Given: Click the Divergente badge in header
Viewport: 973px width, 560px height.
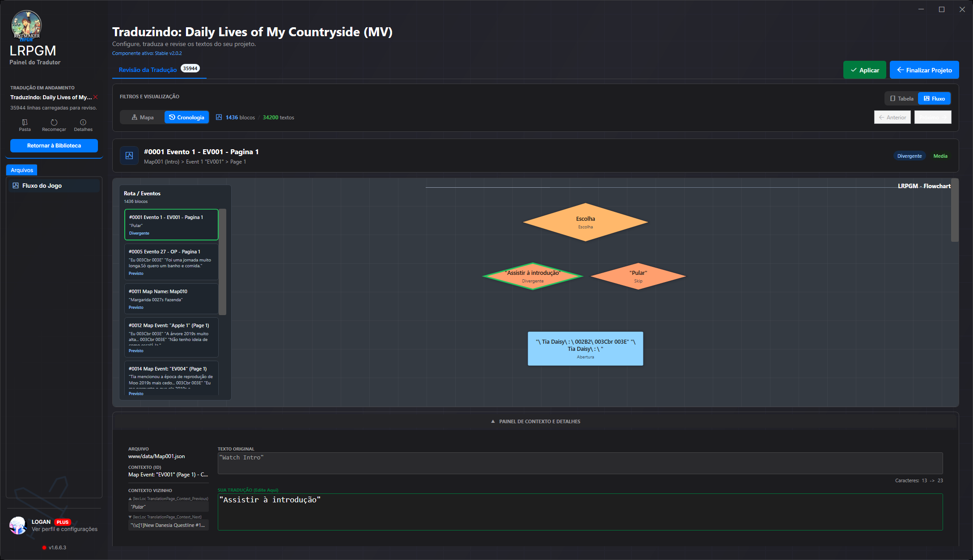Looking at the screenshot, I should click(x=909, y=156).
